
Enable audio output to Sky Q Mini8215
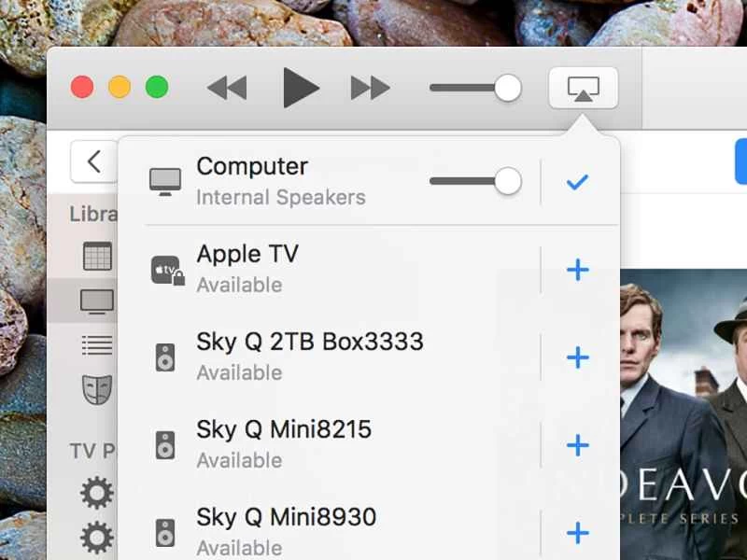point(577,445)
